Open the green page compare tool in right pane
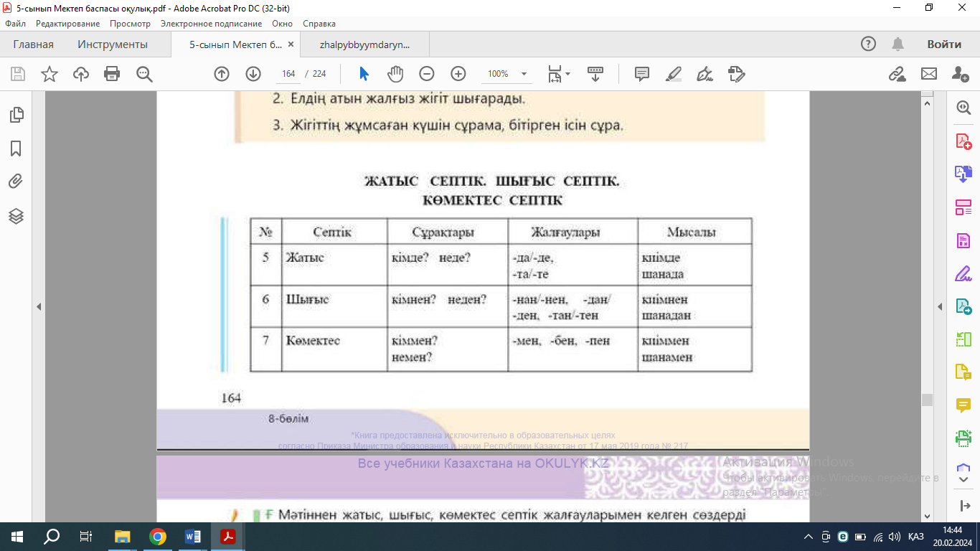The height and width of the screenshot is (551, 980). (963, 339)
